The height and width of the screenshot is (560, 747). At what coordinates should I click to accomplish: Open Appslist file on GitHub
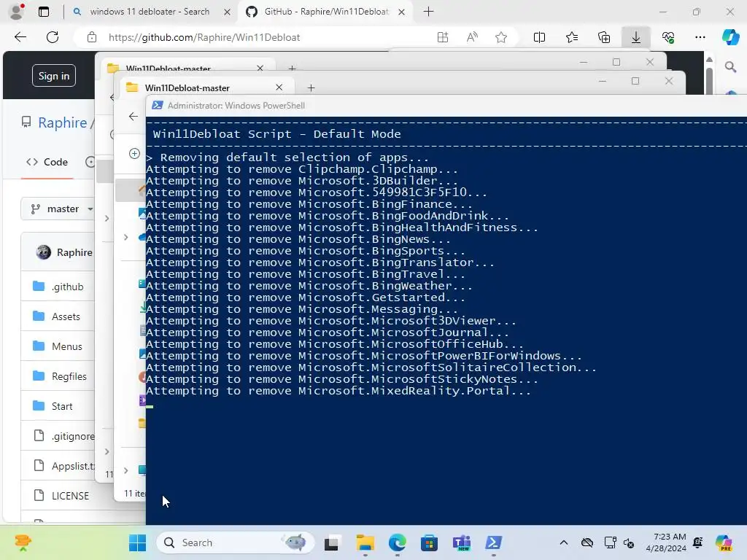click(73, 466)
